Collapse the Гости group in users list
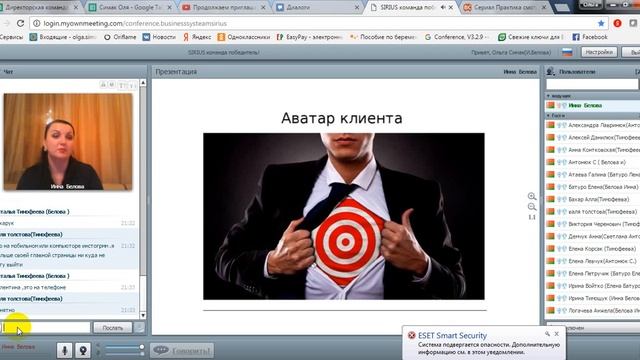Viewport: 640px width, 360px height. click(x=549, y=116)
